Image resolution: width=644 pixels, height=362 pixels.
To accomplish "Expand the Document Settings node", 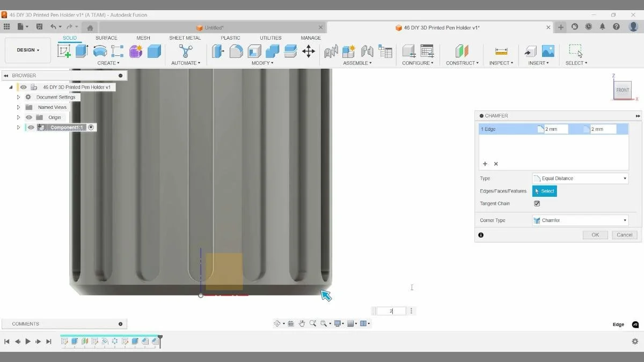I will (x=18, y=97).
